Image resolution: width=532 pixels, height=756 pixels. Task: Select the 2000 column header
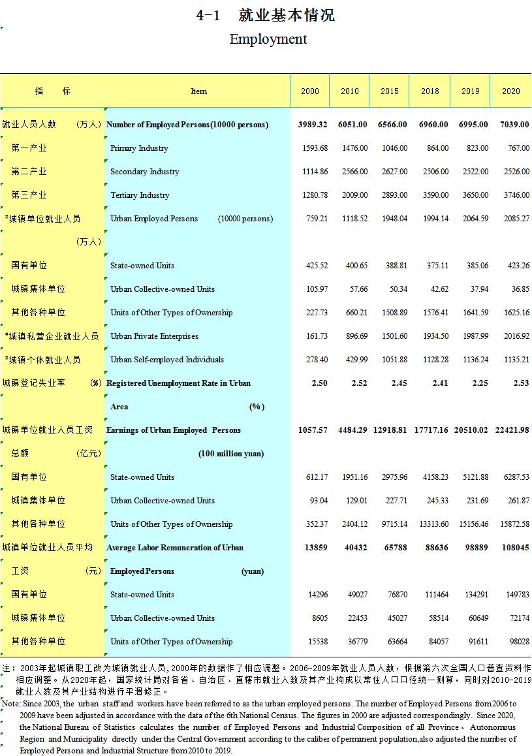(309, 91)
